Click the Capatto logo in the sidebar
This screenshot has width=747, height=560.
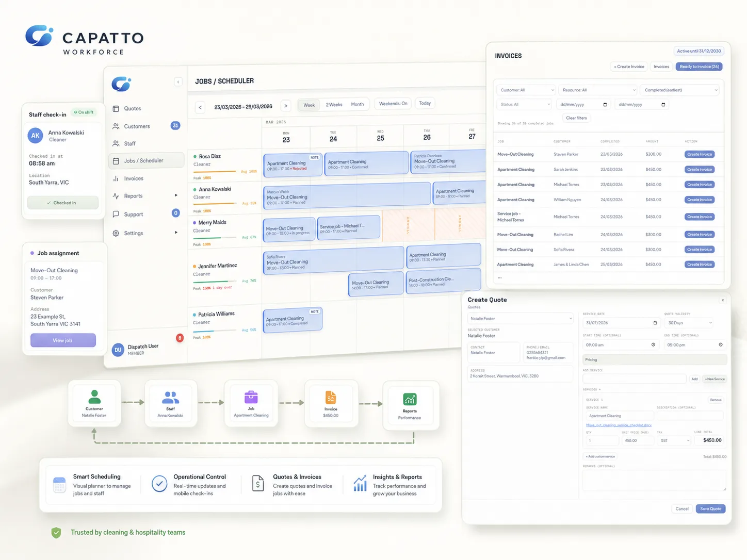122,84
